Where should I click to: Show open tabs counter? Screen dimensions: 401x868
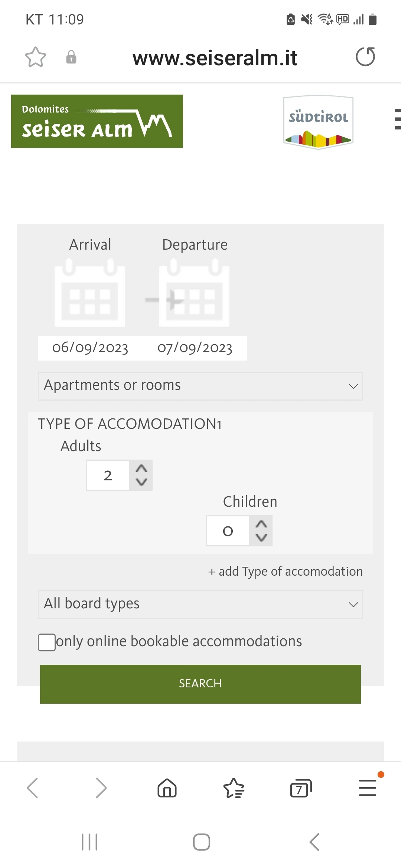tap(300, 788)
